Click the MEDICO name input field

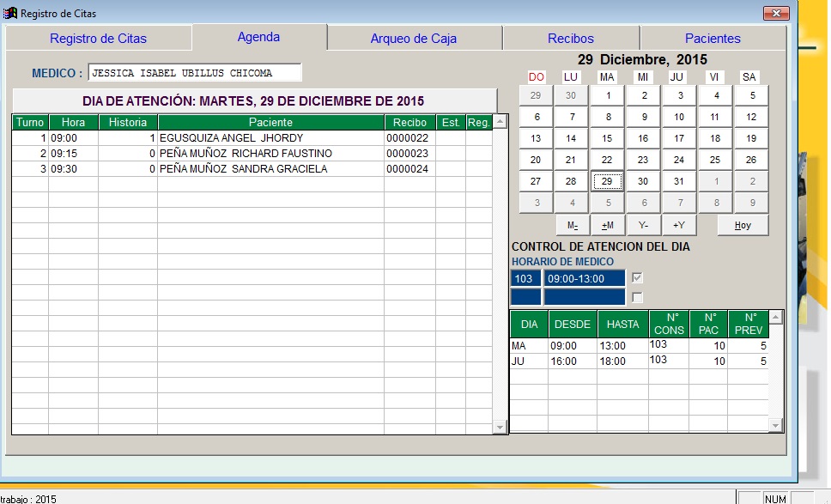click(x=194, y=73)
